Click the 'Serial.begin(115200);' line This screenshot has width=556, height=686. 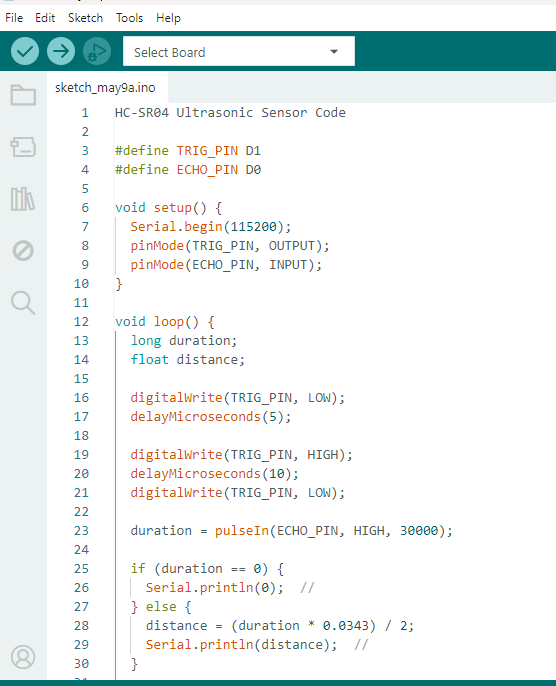(210, 227)
